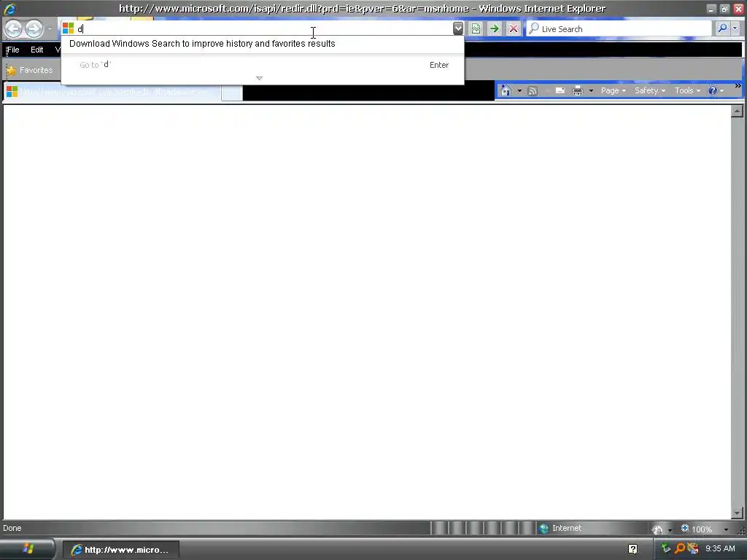This screenshot has width=747, height=560.
Task: Click the vertical scrollbar down arrow
Action: (x=737, y=513)
